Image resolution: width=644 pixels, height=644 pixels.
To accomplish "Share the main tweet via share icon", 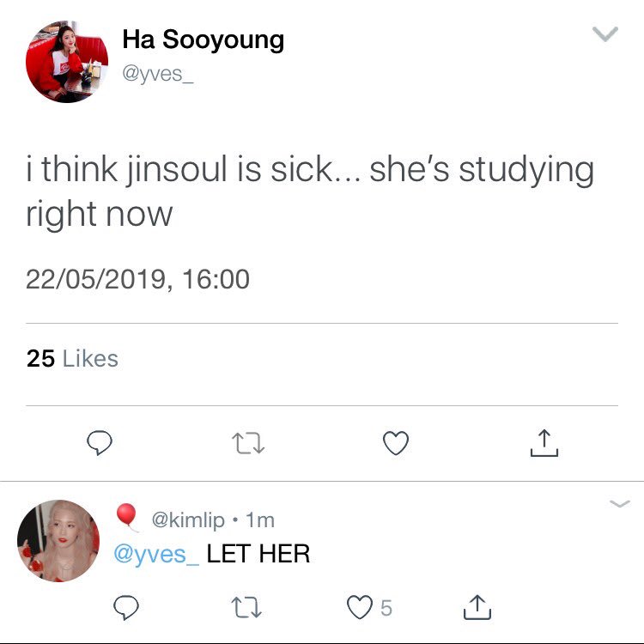I will [544, 443].
